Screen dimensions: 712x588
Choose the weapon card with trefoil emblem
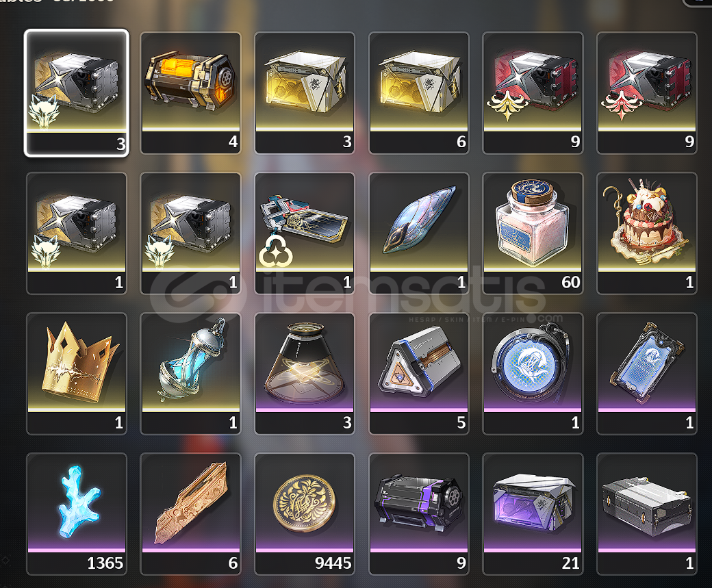pyautogui.click(x=305, y=233)
